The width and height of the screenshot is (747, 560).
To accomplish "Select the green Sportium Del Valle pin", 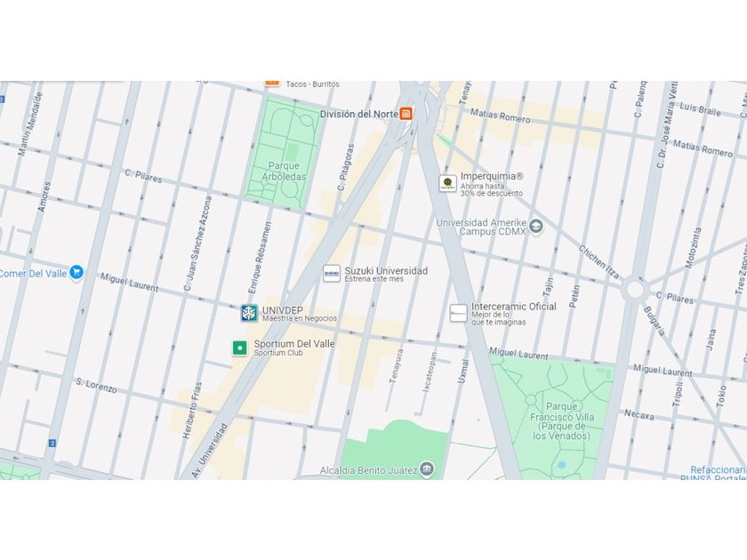I will 240,348.
